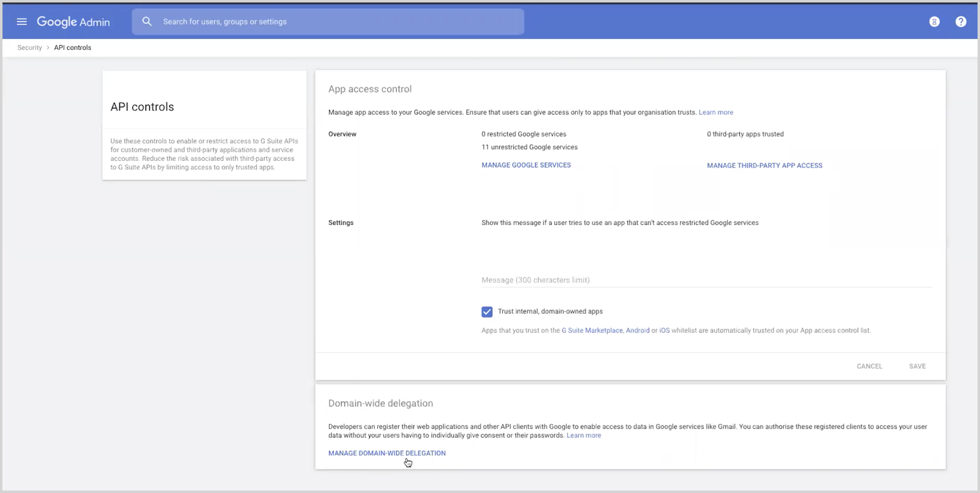Open Manage Google Services
980x493 pixels.
tap(526, 165)
